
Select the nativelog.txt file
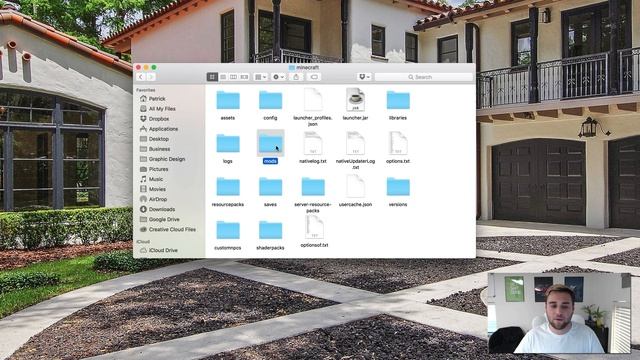click(x=313, y=143)
